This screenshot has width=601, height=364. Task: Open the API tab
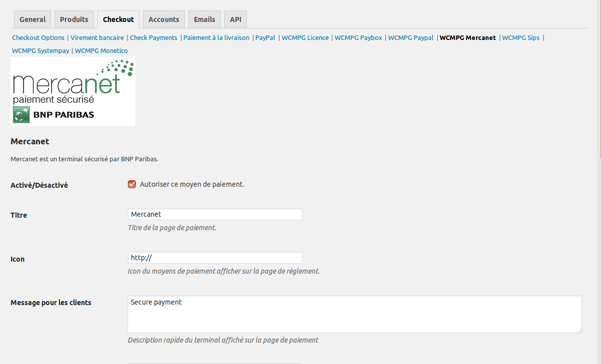(235, 19)
